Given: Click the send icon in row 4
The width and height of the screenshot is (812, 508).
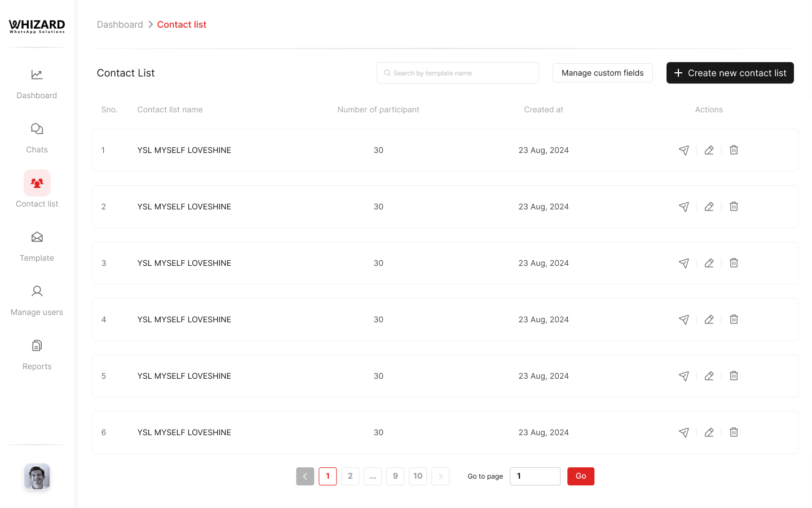Looking at the screenshot, I should coord(683,319).
